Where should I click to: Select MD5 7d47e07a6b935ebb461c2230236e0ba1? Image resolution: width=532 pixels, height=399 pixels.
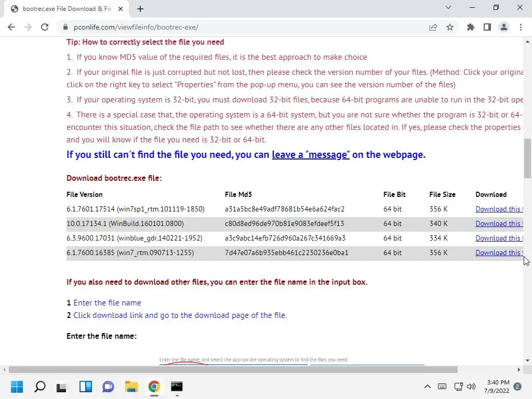pos(286,253)
